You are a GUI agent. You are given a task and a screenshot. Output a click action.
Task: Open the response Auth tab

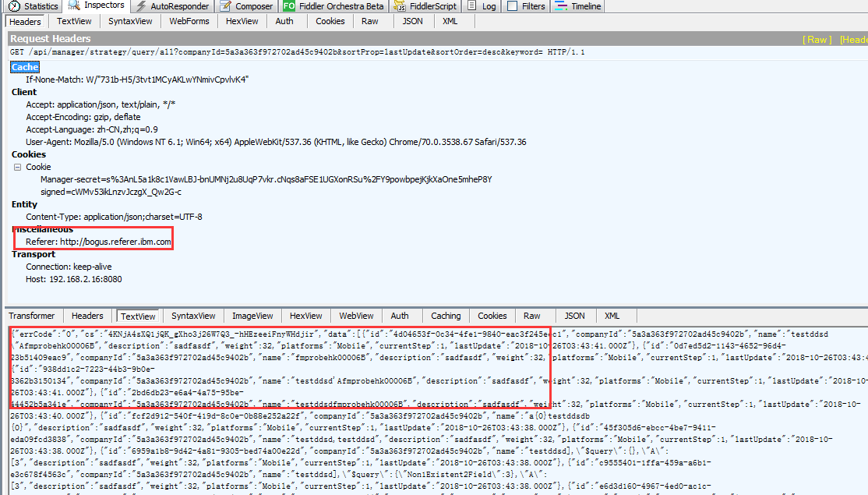point(400,316)
